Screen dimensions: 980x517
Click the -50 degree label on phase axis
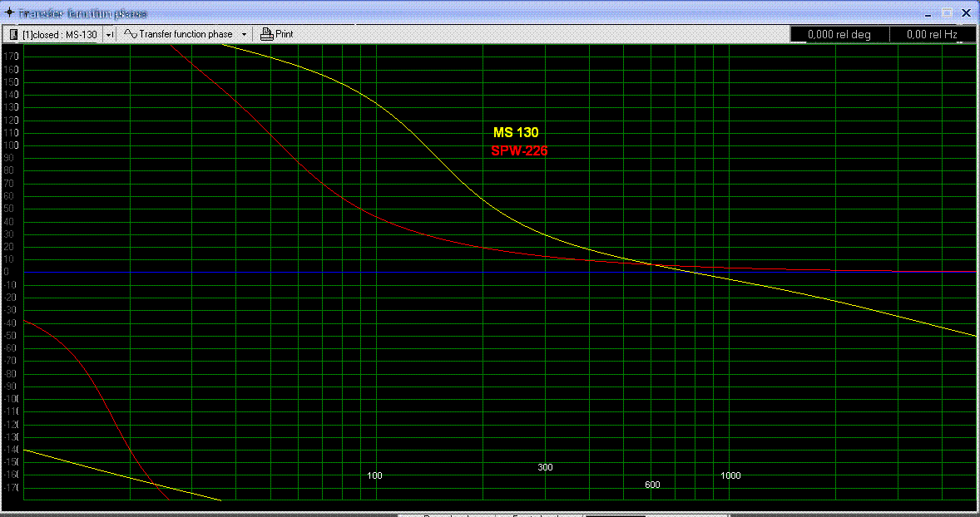(x=11, y=335)
